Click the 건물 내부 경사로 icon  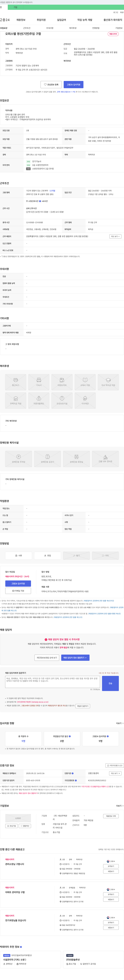click(105, 459)
